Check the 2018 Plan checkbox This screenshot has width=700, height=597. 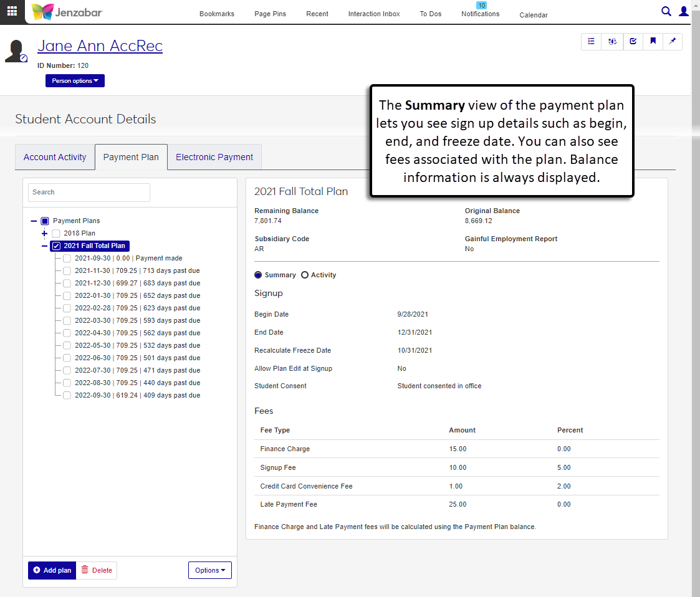(x=56, y=233)
